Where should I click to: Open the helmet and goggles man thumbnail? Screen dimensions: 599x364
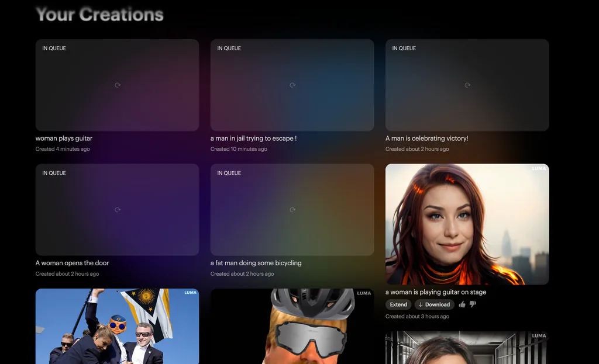(x=292, y=326)
